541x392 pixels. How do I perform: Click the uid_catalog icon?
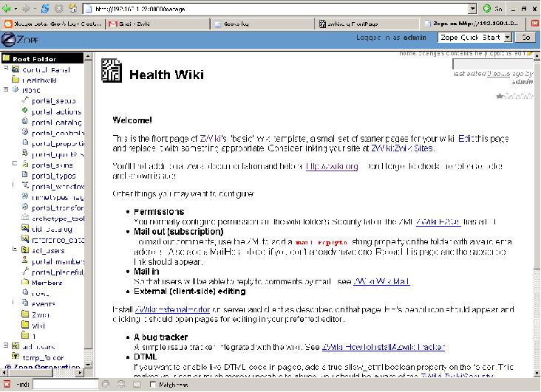point(25,228)
